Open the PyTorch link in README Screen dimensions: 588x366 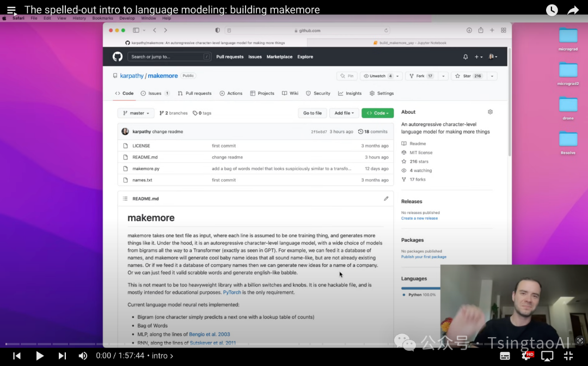tap(232, 292)
